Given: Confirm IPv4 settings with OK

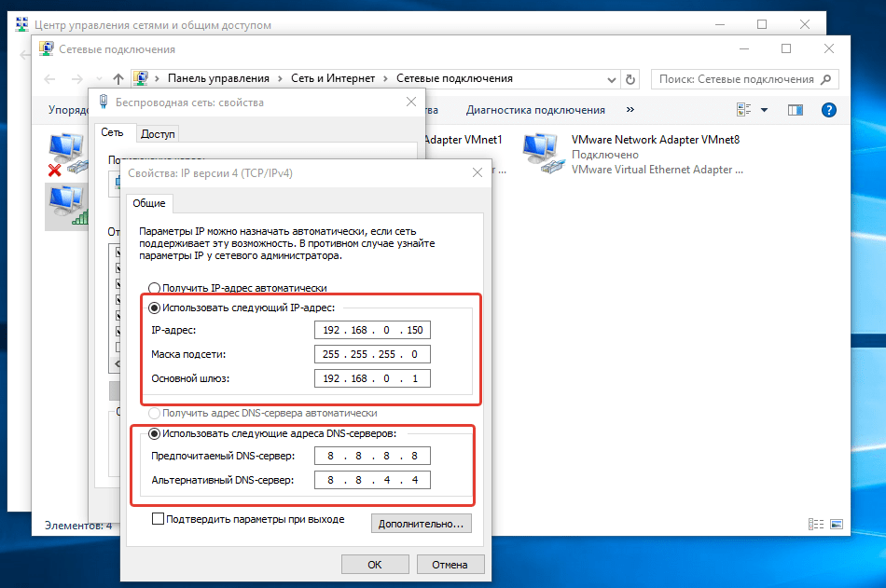Looking at the screenshot, I should tap(375, 565).
